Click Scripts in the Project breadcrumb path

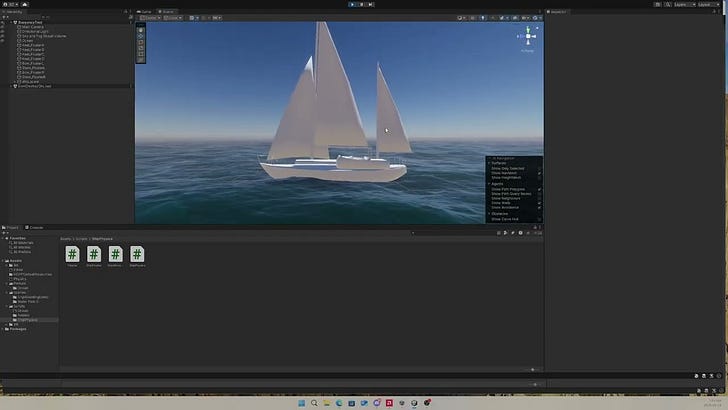point(81,239)
